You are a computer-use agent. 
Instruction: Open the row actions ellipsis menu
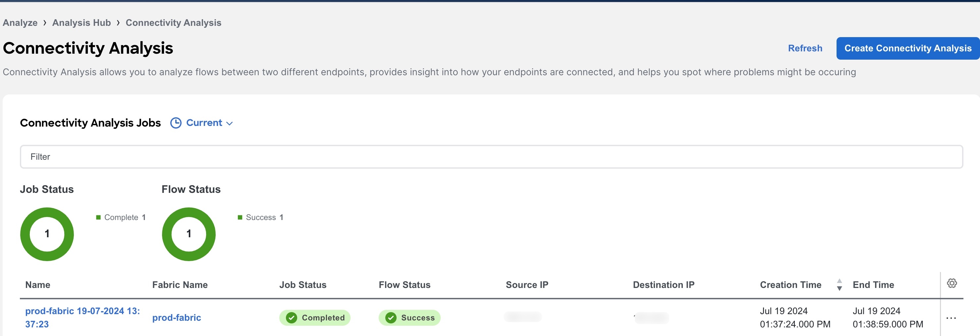tap(951, 318)
